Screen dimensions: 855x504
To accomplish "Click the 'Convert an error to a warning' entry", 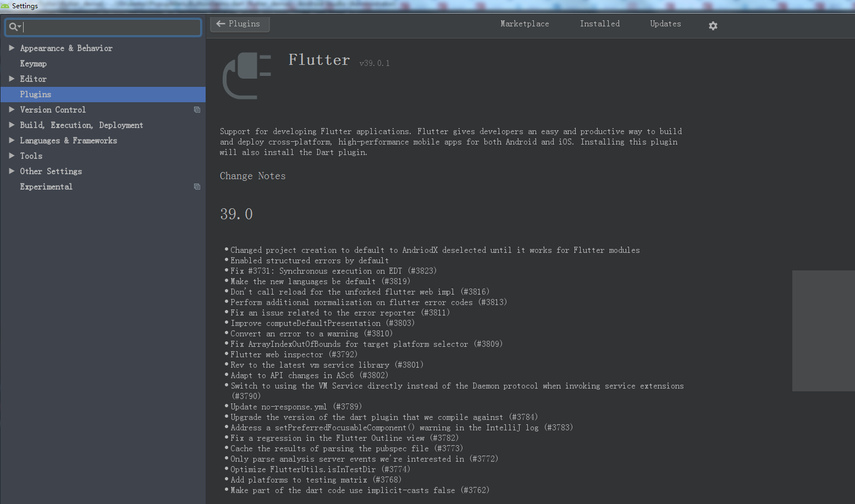I will [x=311, y=334].
